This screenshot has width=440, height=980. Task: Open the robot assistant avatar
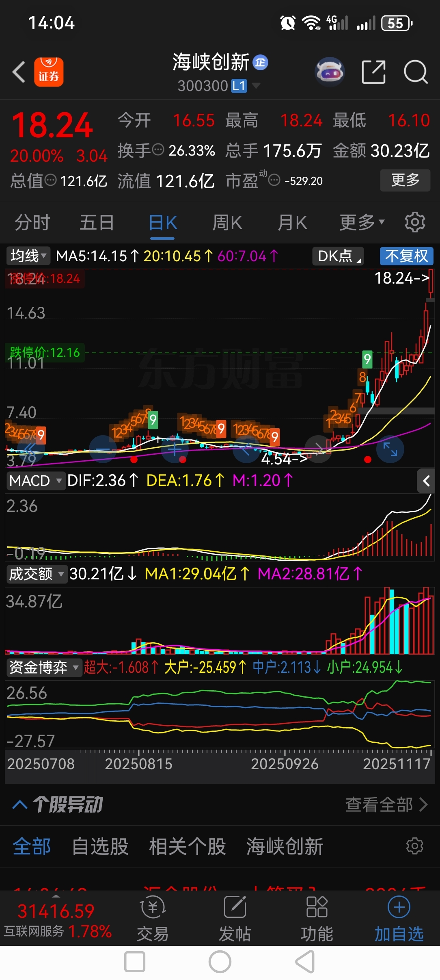click(x=330, y=72)
